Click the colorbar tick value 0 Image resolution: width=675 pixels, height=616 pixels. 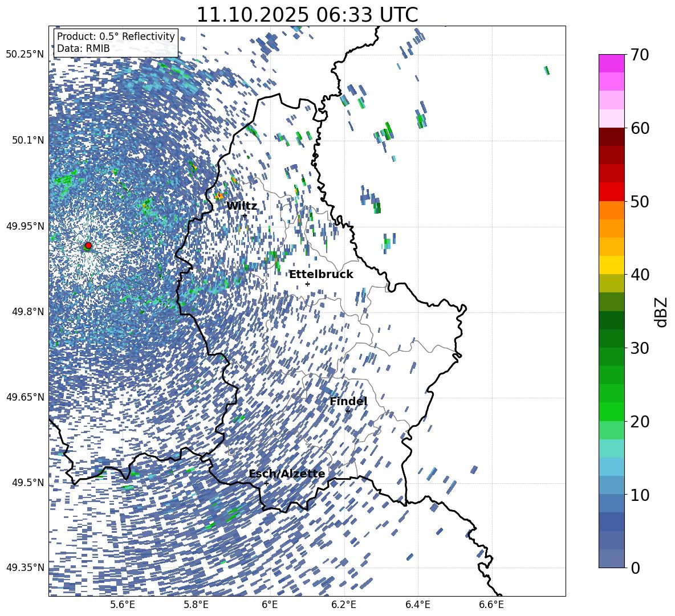(635, 568)
